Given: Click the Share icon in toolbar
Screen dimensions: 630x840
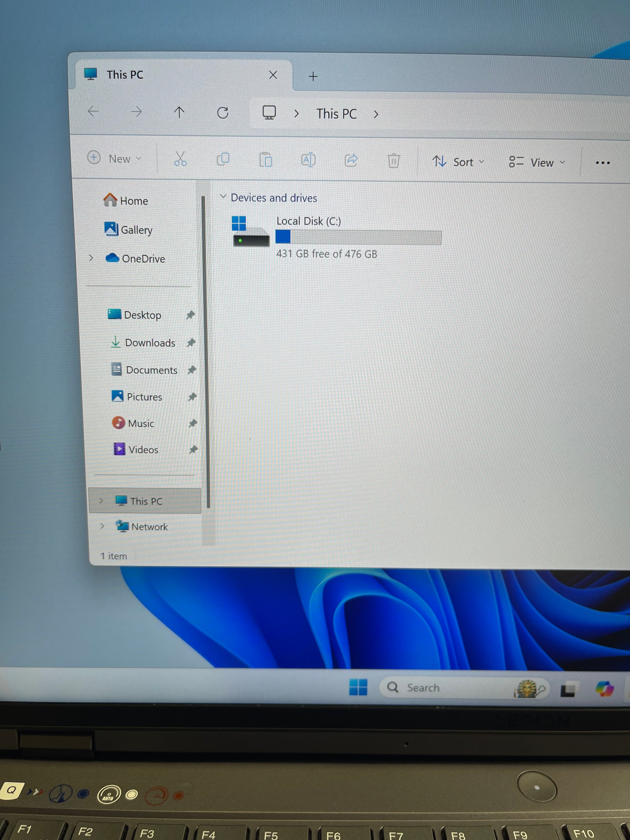Looking at the screenshot, I should [x=351, y=160].
